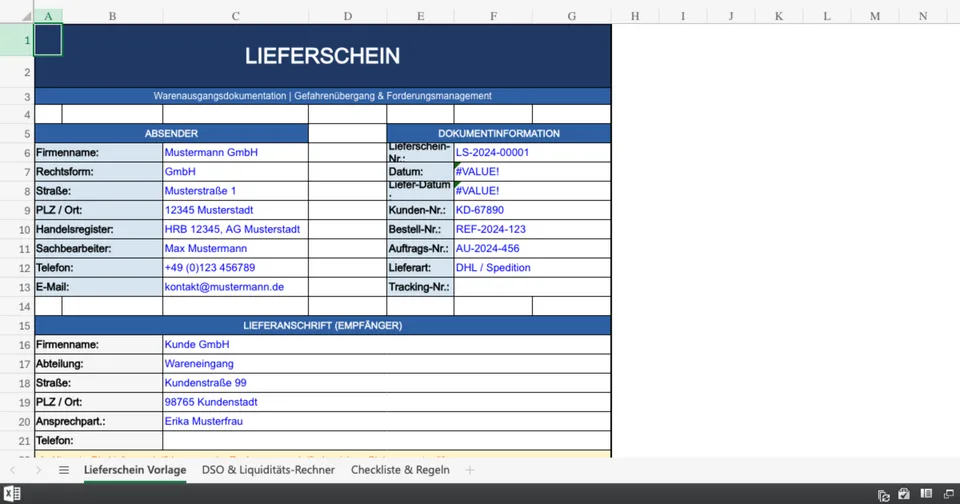Select the Rechtsform value GmbH cell

(x=235, y=171)
